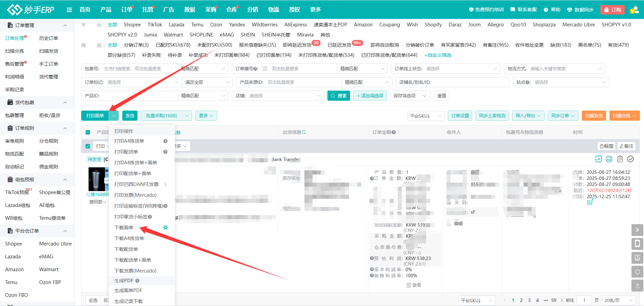Select 生成面单PDF menu item
Viewport: 644px width, 306px height.
[x=128, y=290]
